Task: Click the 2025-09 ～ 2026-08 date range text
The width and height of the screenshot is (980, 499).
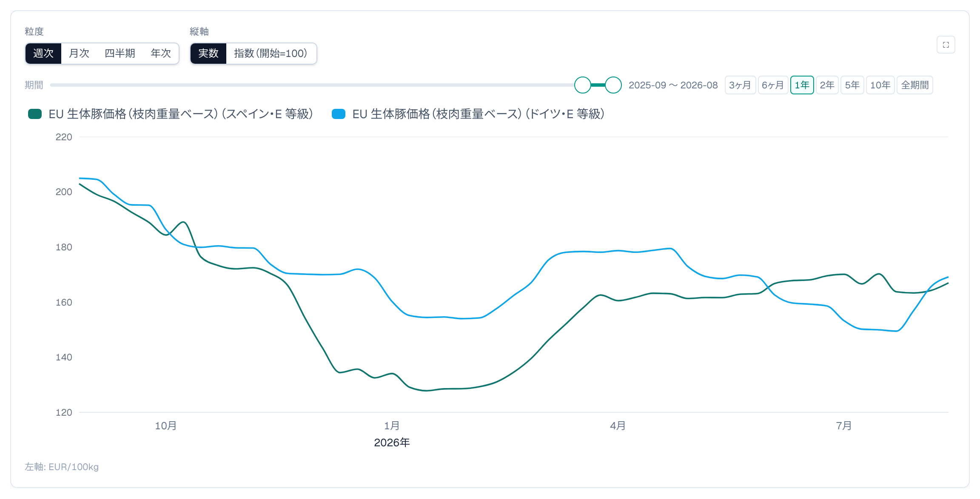Action: (673, 85)
